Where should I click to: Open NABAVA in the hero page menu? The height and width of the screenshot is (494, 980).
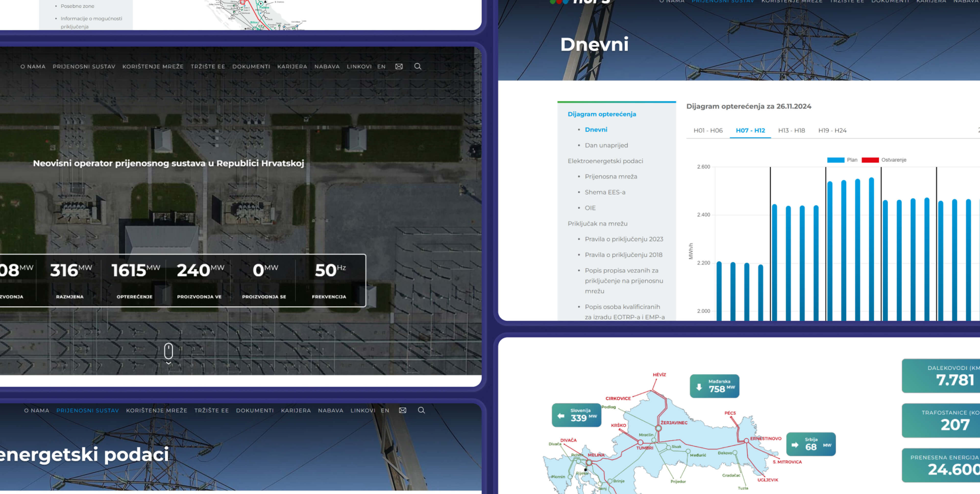(327, 66)
